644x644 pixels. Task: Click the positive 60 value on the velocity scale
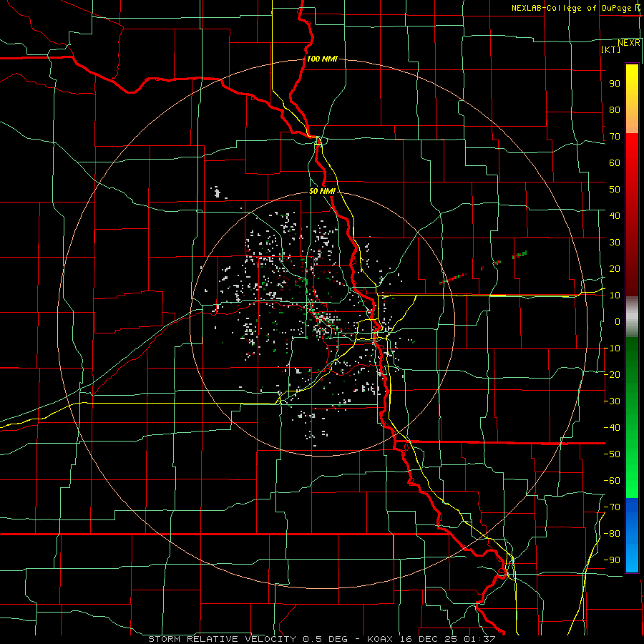tap(615, 162)
